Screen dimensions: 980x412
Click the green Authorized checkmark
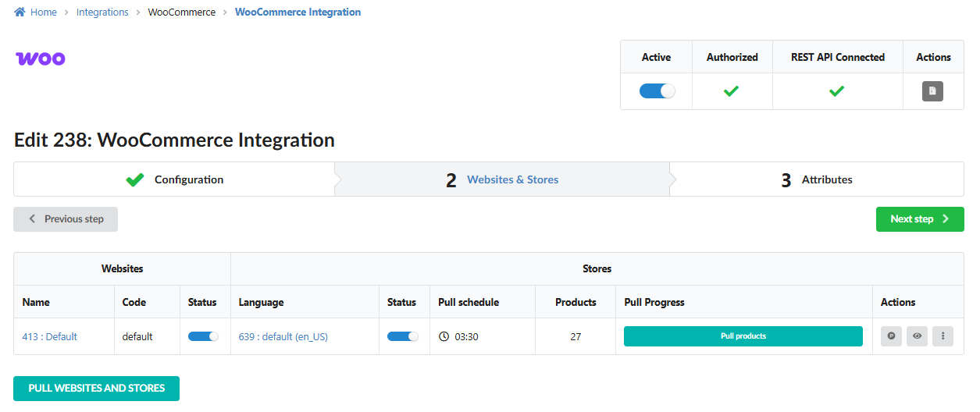[x=731, y=91]
